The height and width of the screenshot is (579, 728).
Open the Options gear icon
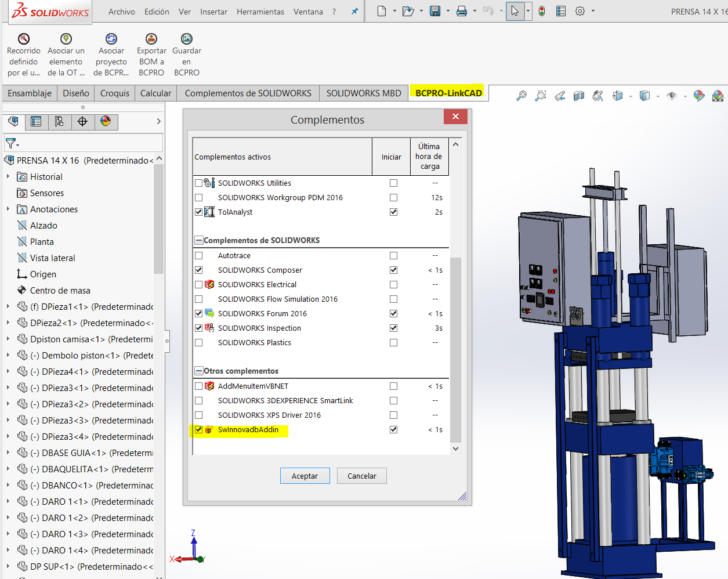coord(580,11)
